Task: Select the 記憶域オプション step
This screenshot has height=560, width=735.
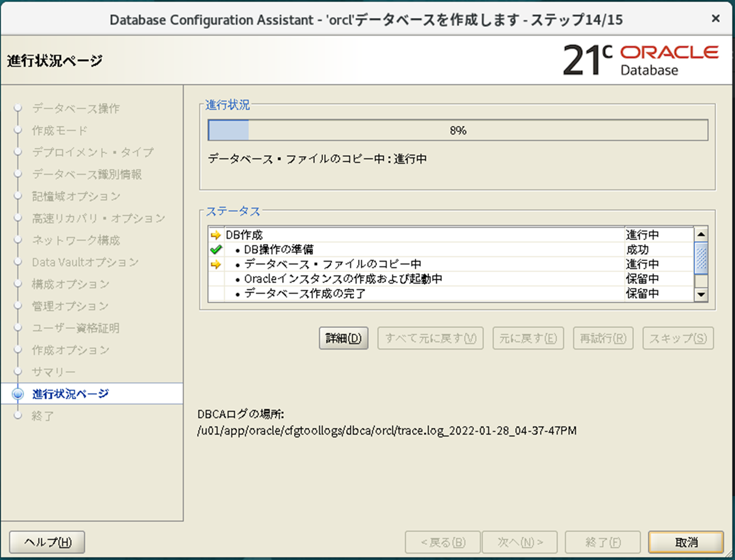Action: (76, 196)
